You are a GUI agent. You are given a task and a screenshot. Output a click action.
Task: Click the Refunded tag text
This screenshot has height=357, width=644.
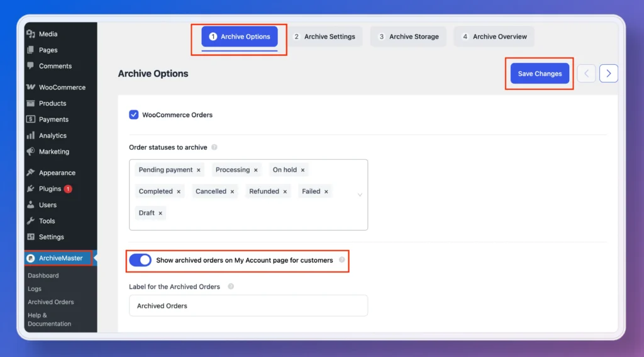(x=264, y=191)
